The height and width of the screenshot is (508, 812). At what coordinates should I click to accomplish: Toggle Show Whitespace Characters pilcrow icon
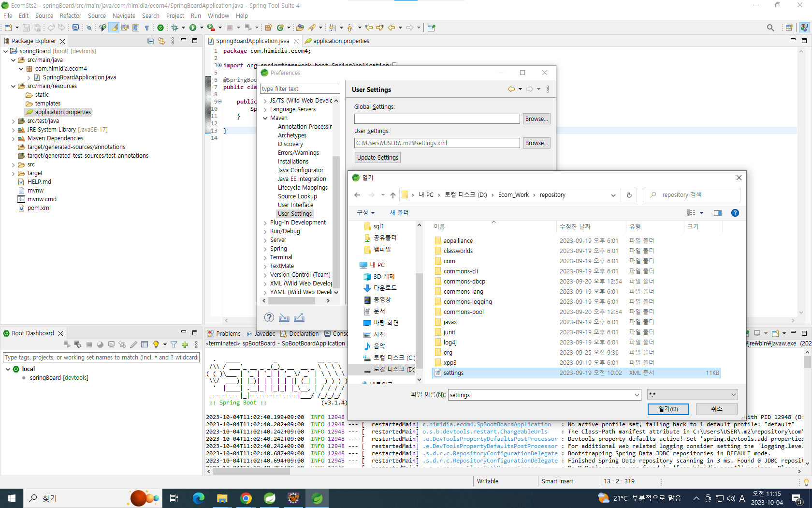click(147, 28)
